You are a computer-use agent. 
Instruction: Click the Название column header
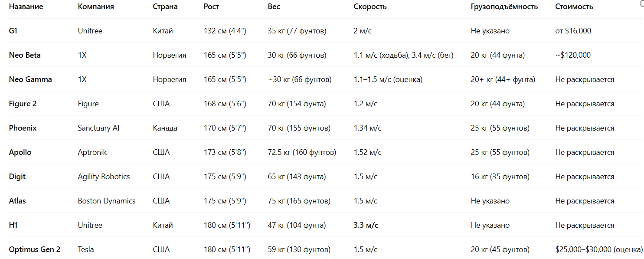pos(26,7)
